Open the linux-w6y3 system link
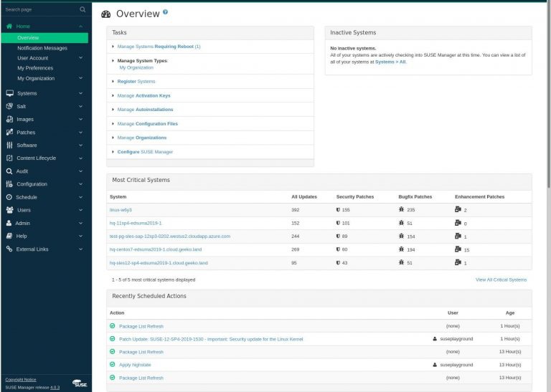This screenshot has height=392, width=551. [x=121, y=210]
